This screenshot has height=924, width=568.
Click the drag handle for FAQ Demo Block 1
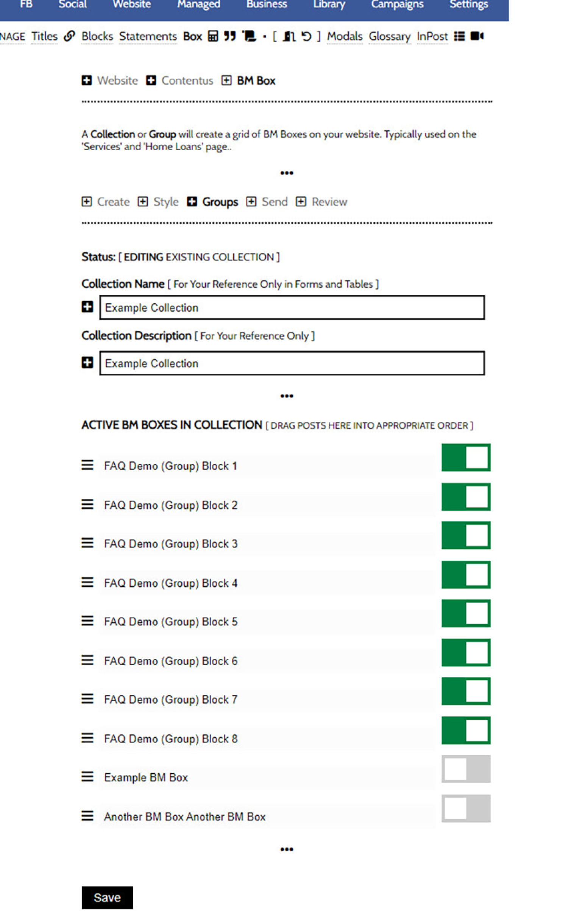87,465
